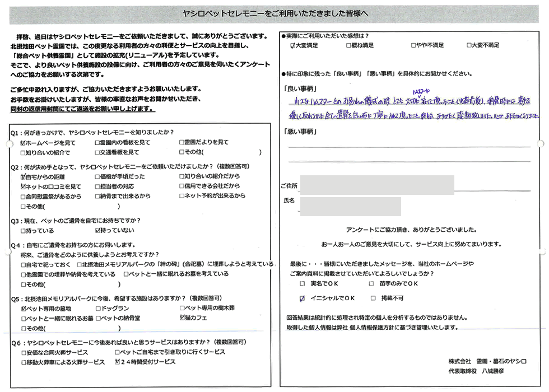
Task: Toggle the 猫カフェ checkbox
Action: coord(182,318)
